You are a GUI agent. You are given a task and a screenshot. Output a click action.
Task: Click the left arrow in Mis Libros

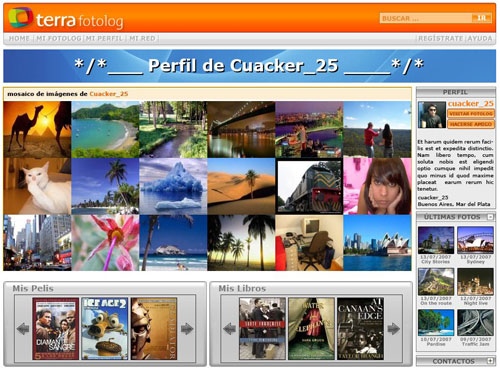coord(230,329)
